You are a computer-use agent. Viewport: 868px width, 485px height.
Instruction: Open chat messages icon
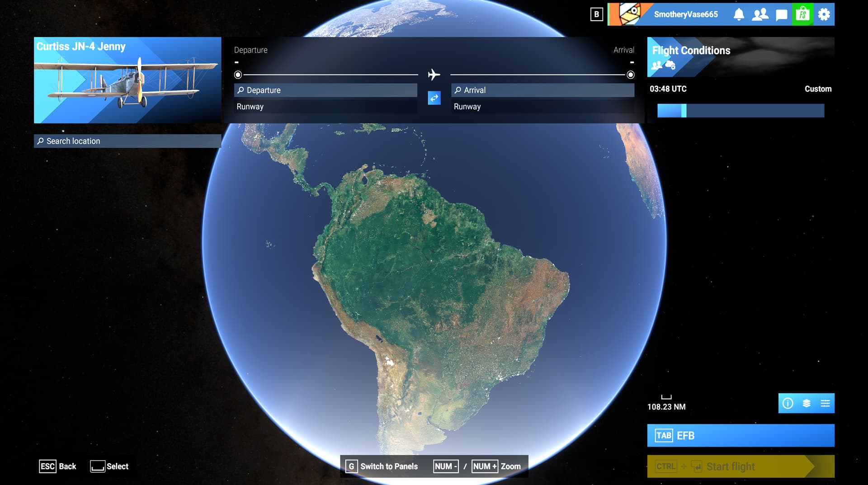pos(781,14)
